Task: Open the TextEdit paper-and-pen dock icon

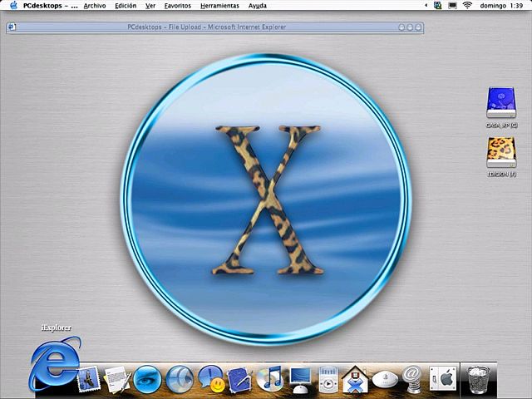Action: click(x=116, y=379)
